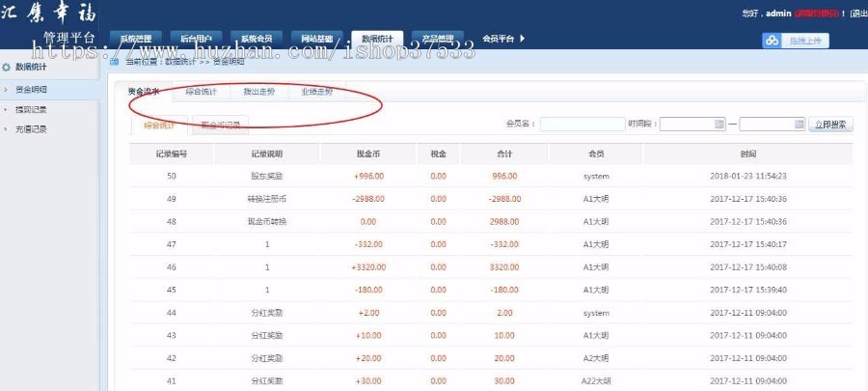Screen dimensions: 868x391
Task: Click the 股东奖励 description cell
Action: [x=267, y=176]
